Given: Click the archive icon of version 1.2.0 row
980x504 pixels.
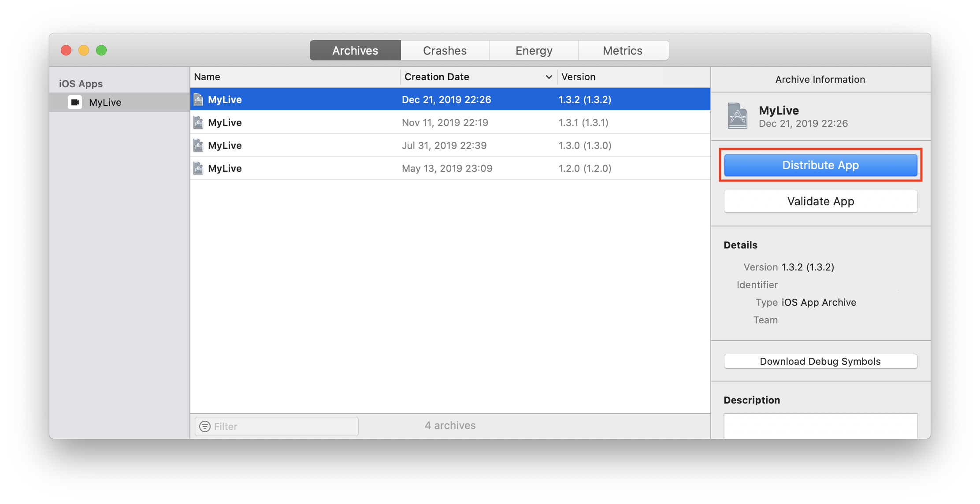Looking at the screenshot, I should tap(199, 168).
